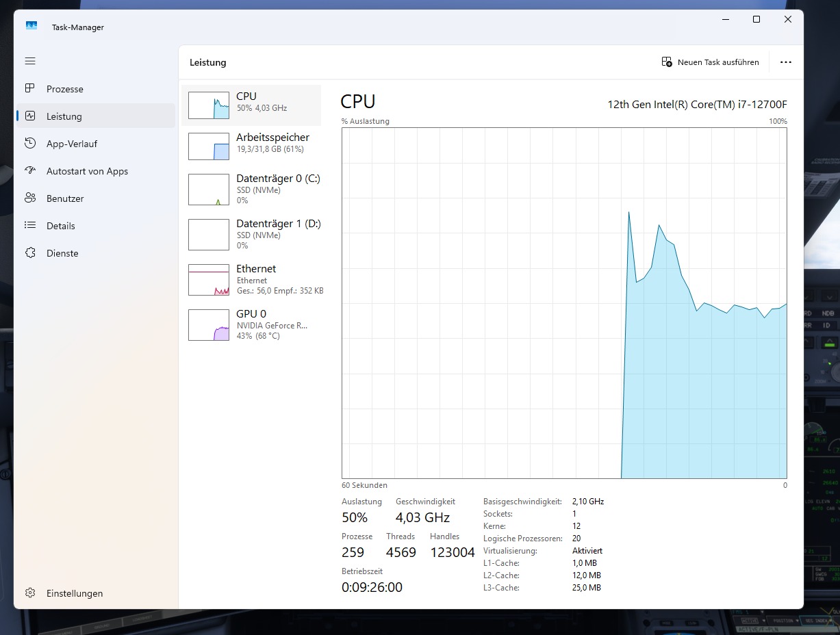Click the 100% graph scale label
This screenshot has height=635, width=840.
[x=778, y=121]
